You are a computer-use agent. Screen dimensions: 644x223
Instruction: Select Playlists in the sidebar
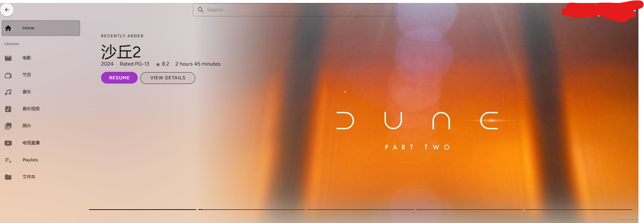pyautogui.click(x=41, y=160)
